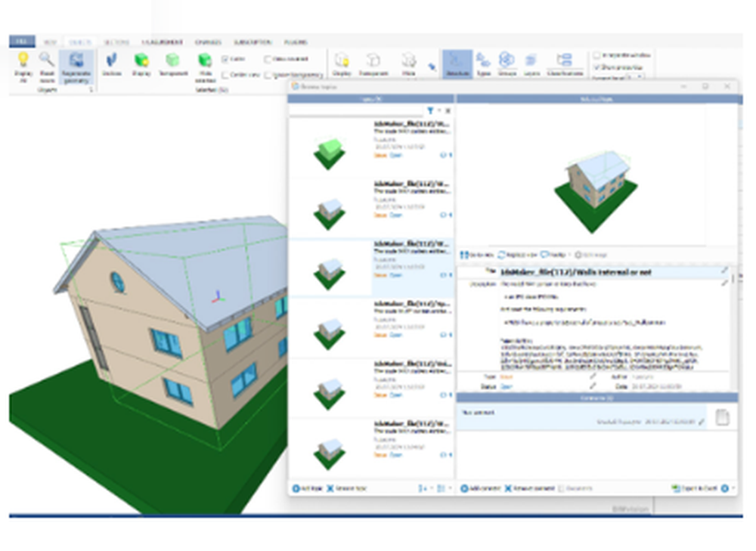Image resolution: width=756 pixels, height=551 pixels.
Task: Switch to the MEASUREMENT ribbon tab
Action: coord(162,42)
